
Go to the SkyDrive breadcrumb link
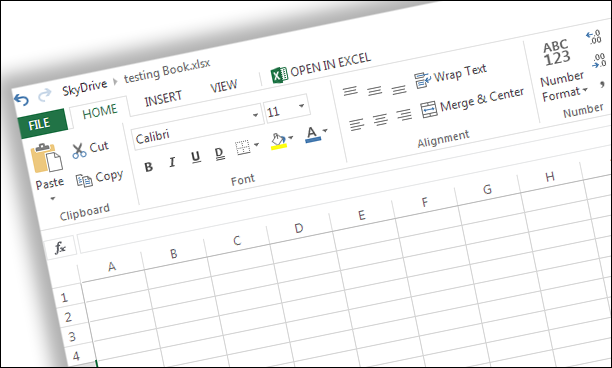coord(85,87)
